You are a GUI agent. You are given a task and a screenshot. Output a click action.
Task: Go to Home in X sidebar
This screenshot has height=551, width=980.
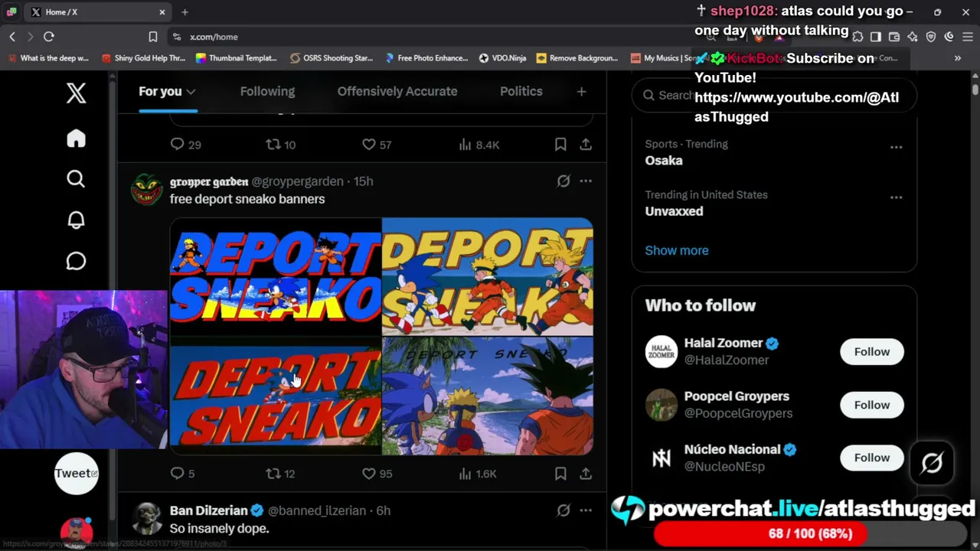[76, 139]
